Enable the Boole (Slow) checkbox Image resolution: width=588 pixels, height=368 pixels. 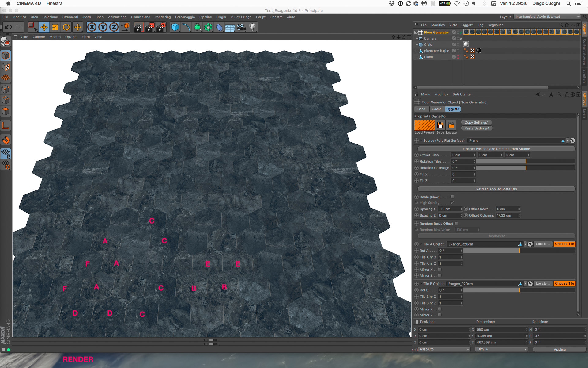[x=452, y=197]
